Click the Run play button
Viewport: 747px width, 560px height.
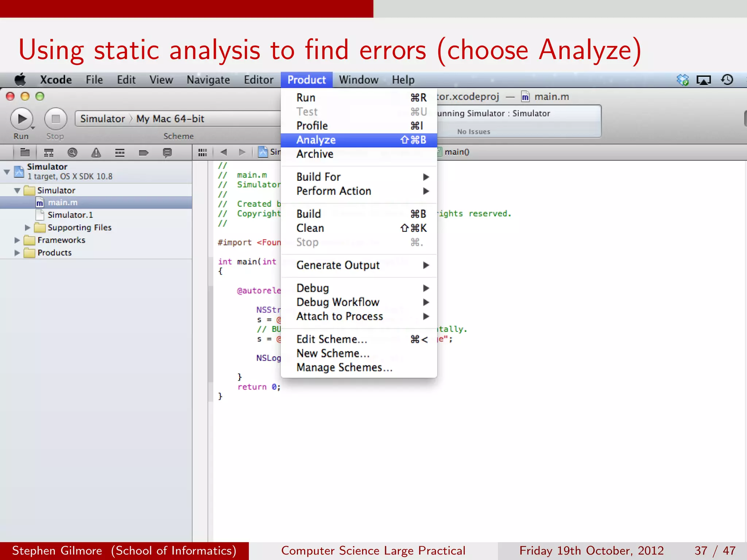[x=22, y=119]
